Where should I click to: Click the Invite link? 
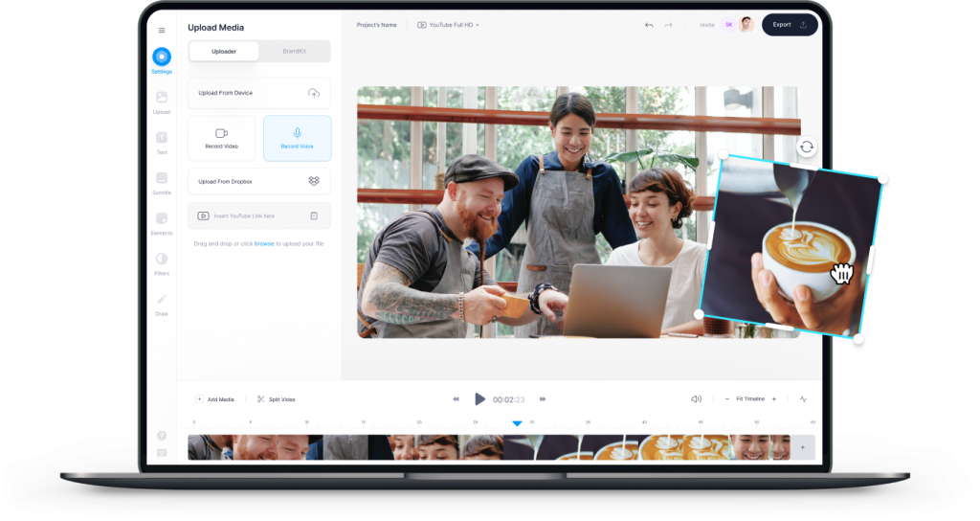[707, 25]
